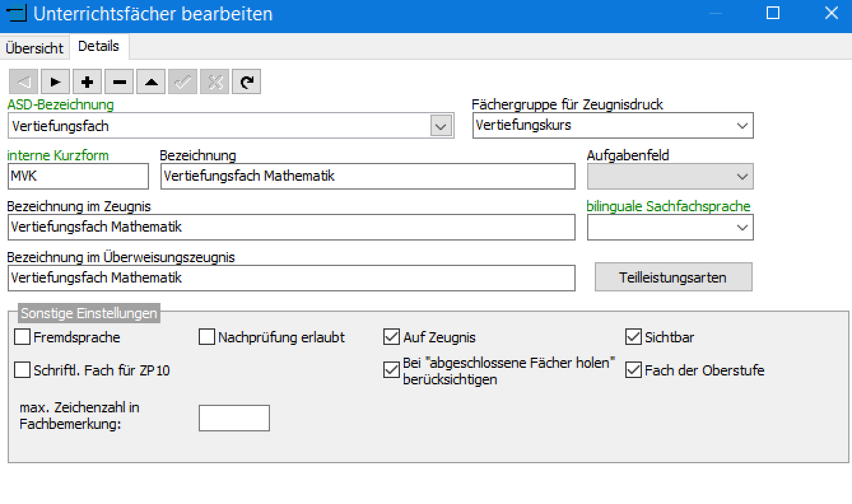Open Teilleistungsarten button
This screenshot has width=852, height=504.
tap(673, 277)
